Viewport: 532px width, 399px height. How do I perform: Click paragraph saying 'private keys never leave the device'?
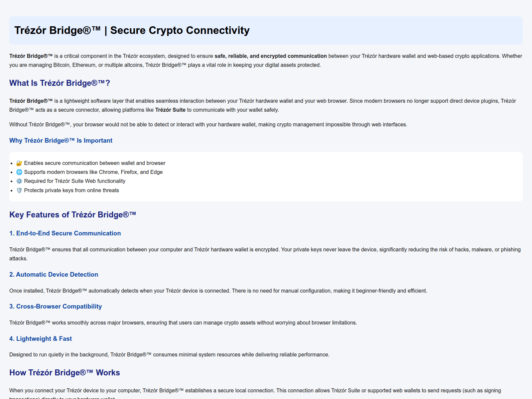tap(265, 254)
